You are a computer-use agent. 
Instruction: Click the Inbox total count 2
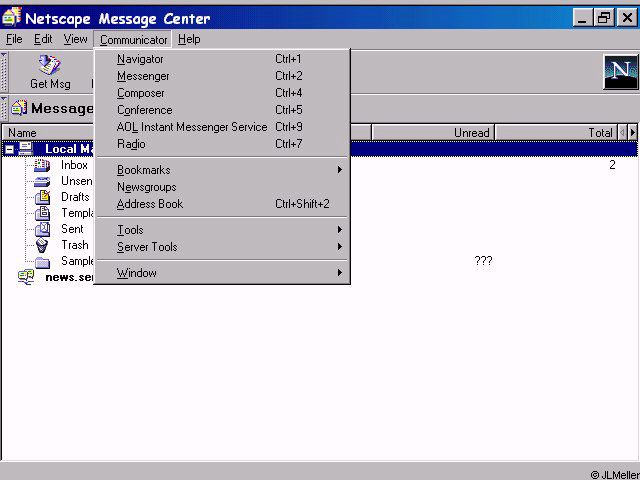(x=612, y=165)
